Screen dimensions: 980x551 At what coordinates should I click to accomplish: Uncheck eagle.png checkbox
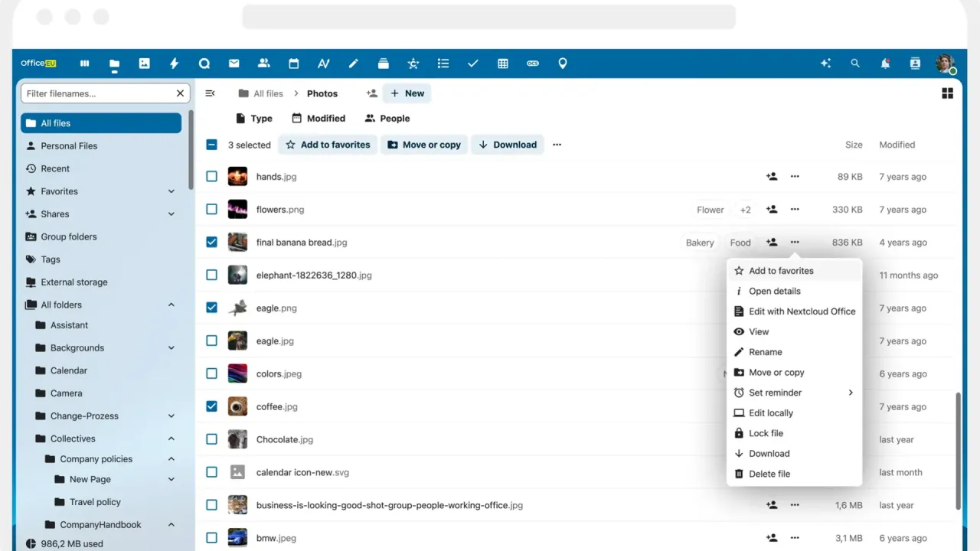click(x=211, y=308)
